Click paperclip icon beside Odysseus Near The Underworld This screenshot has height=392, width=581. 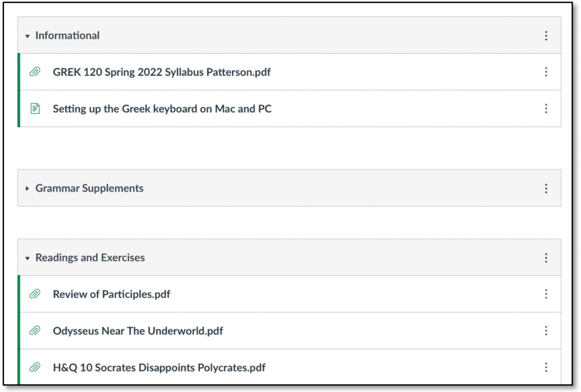(x=35, y=331)
